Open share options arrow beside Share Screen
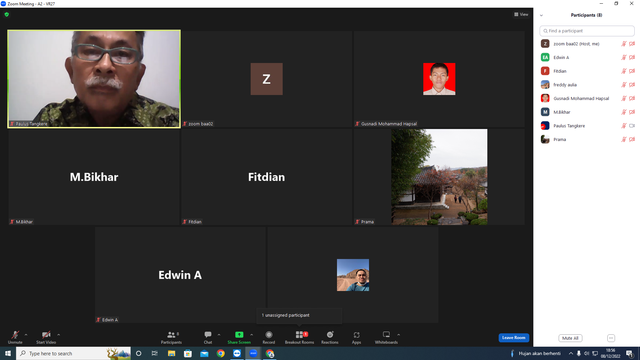Viewport: 640px width, 360px height. 251,335
